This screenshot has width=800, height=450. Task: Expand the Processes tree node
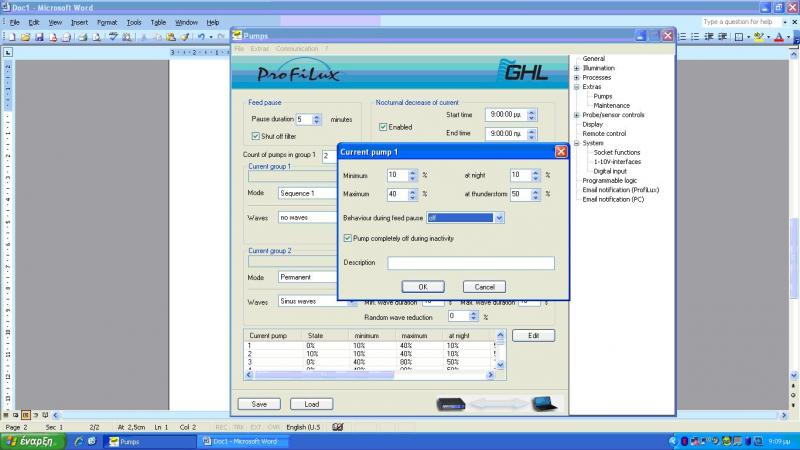click(577, 78)
